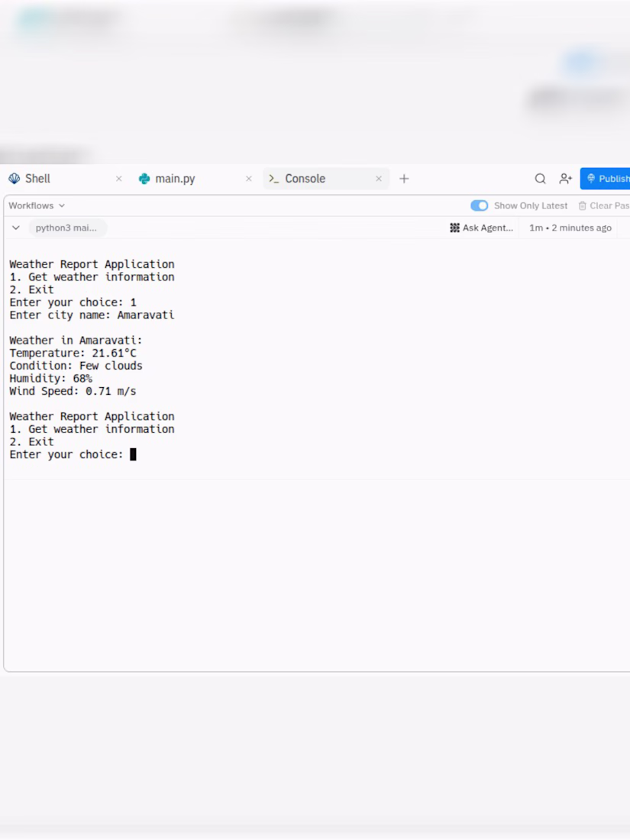Close the Shell tab
Image resolution: width=630 pixels, height=840 pixels.
click(x=119, y=179)
